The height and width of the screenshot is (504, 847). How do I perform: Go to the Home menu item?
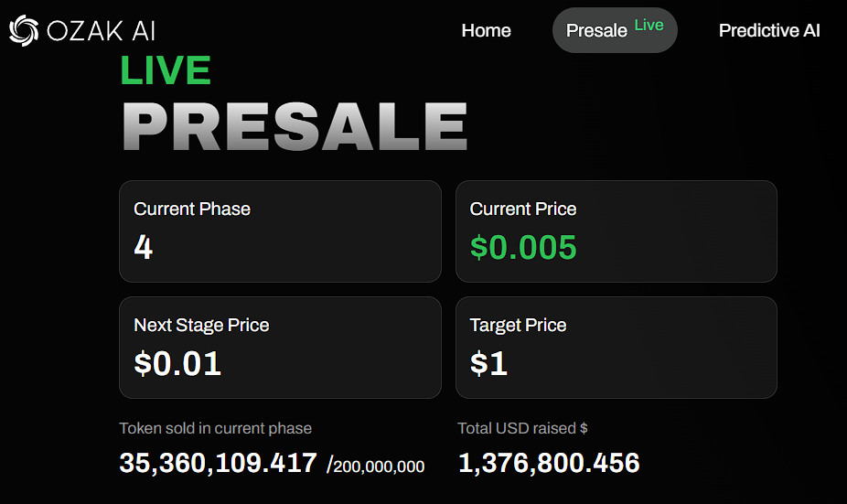(486, 30)
